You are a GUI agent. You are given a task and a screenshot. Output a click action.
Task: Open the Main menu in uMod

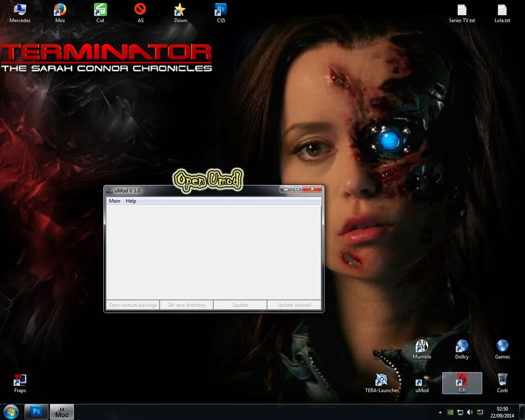point(114,201)
